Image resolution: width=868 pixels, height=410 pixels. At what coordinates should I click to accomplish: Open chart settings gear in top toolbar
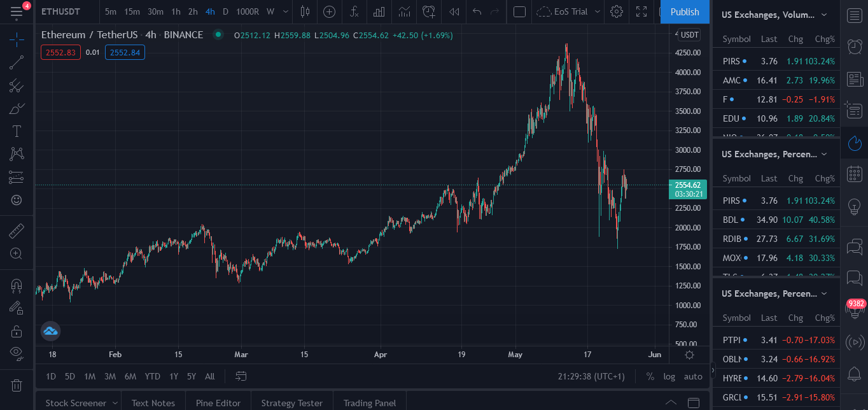pyautogui.click(x=616, y=11)
